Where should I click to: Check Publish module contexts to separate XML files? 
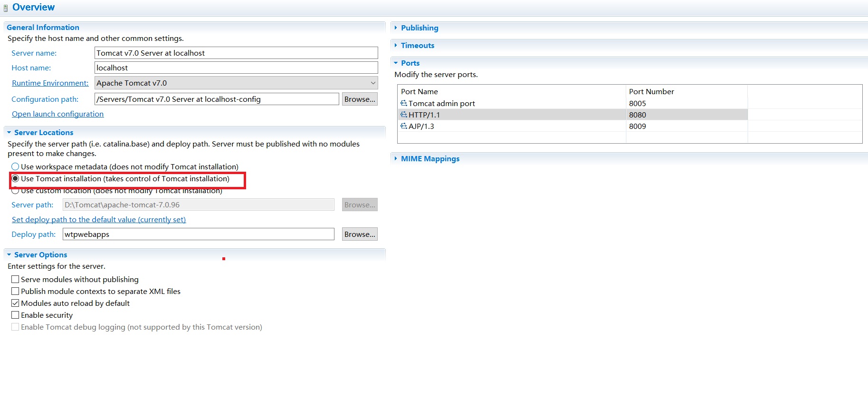tap(15, 291)
